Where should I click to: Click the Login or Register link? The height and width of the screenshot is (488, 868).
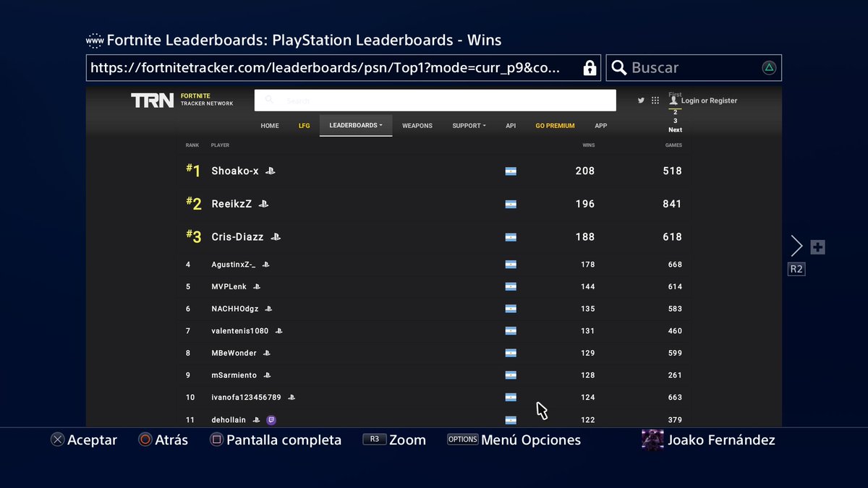[709, 101]
